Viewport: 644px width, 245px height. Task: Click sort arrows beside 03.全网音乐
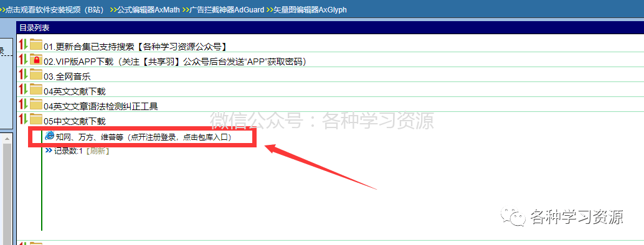pos(24,75)
